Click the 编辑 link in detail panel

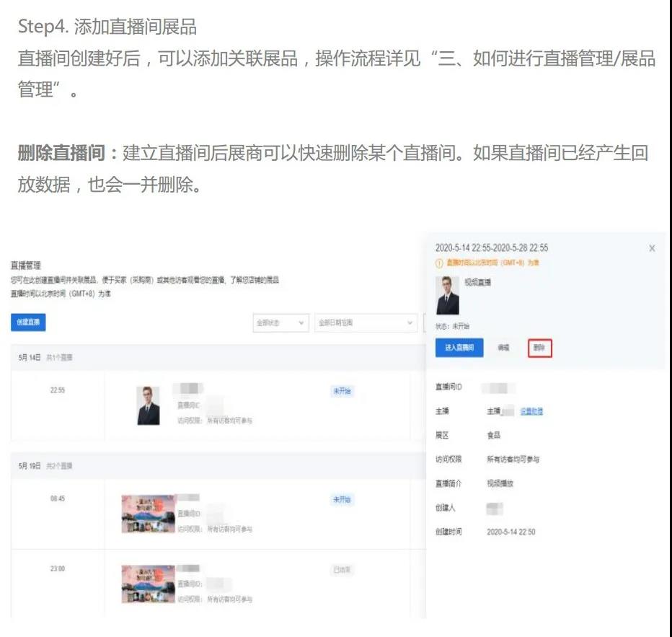pos(503,348)
